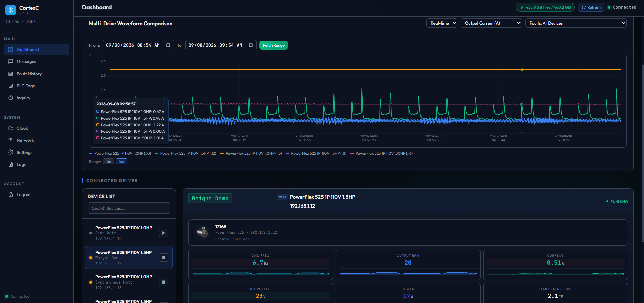Screen dimensions: 644x303
Task: Toggle legend series PowerFlex 1.5HP (.11)
Action: (316, 153)
